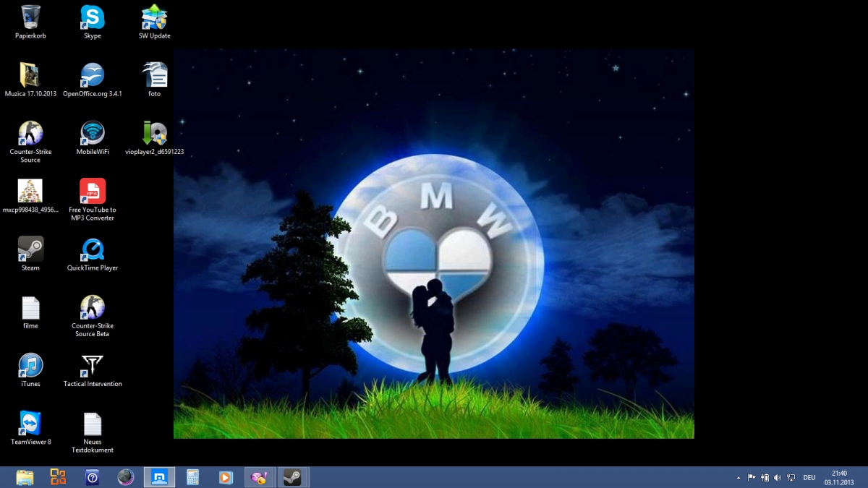The image size is (868, 488).
Task: Select the QuickTime Player shortcut
Action: click(x=93, y=254)
